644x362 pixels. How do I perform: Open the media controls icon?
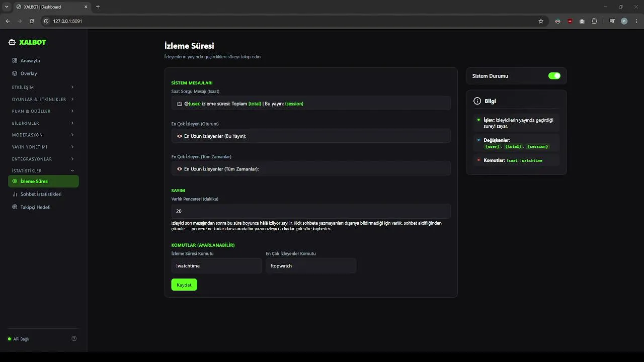click(612, 21)
